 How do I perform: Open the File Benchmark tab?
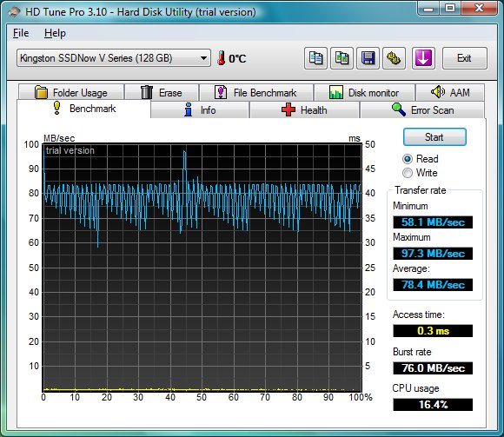click(x=255, y=93)
